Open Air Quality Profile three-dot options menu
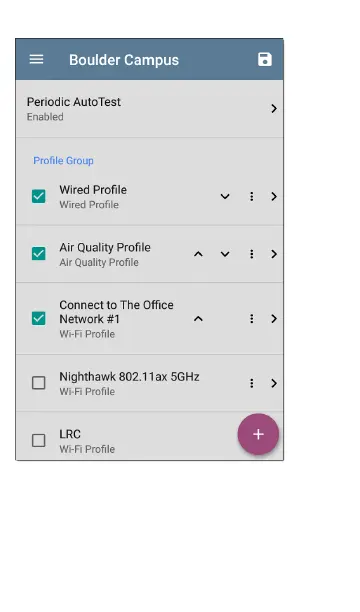Image resolution: width=360 pixels, height=612 pixels. (251, 254)
